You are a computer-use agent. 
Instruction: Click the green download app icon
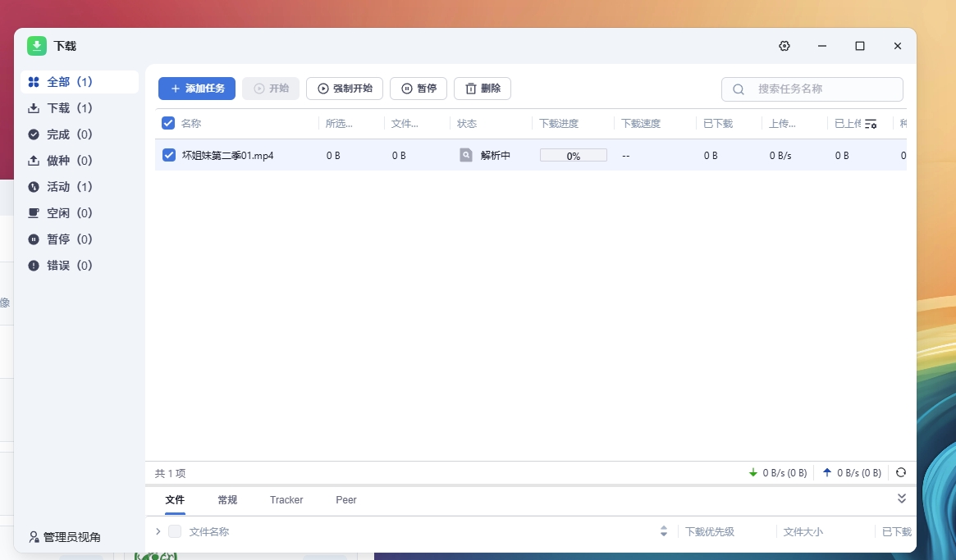click(37, 46)
